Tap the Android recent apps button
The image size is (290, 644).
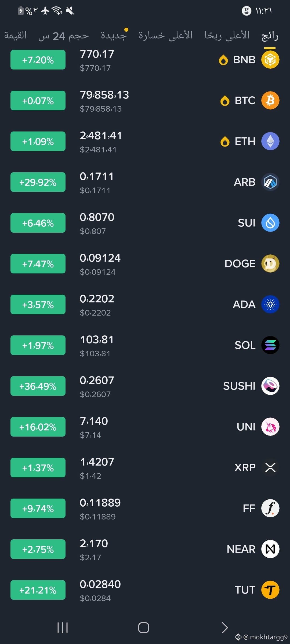click(63, 628)
